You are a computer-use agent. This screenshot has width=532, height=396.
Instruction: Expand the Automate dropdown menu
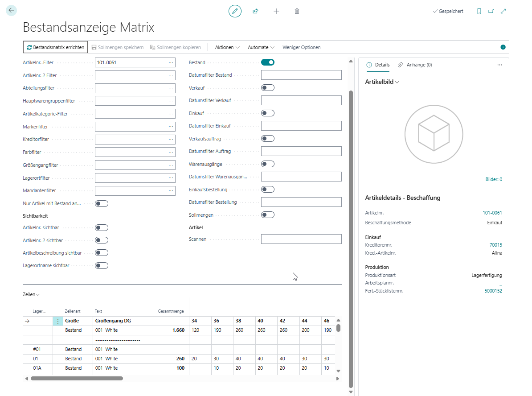click(261, 47)
